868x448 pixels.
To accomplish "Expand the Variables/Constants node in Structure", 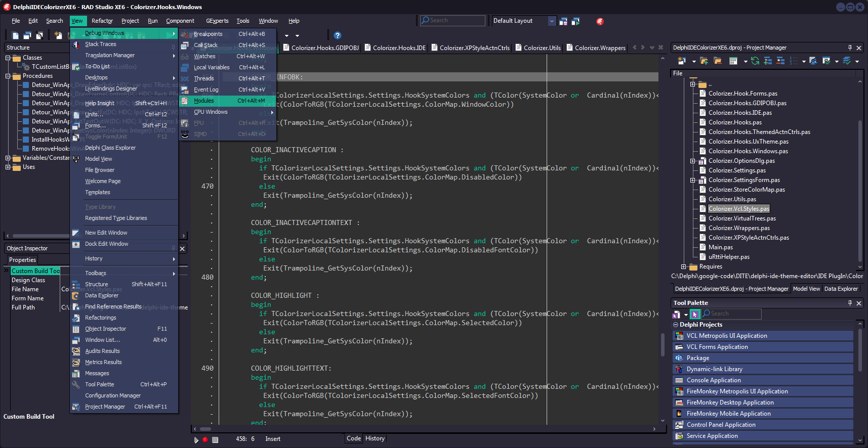I will click(x=8, y=158).
